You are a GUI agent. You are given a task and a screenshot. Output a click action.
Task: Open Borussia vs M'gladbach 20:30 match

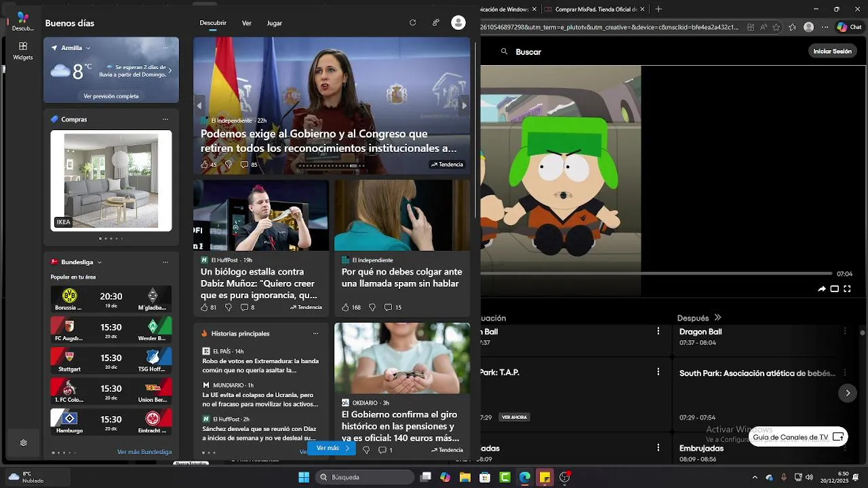(x=111, y=299)
